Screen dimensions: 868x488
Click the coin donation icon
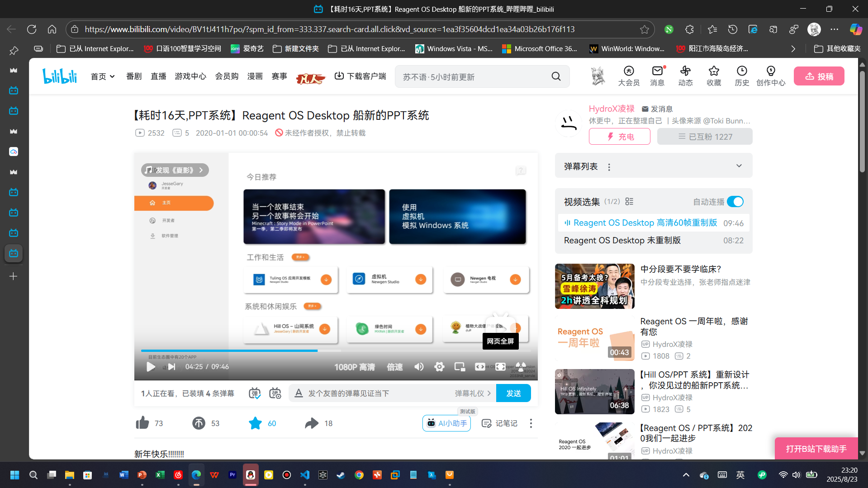point(199,423)
